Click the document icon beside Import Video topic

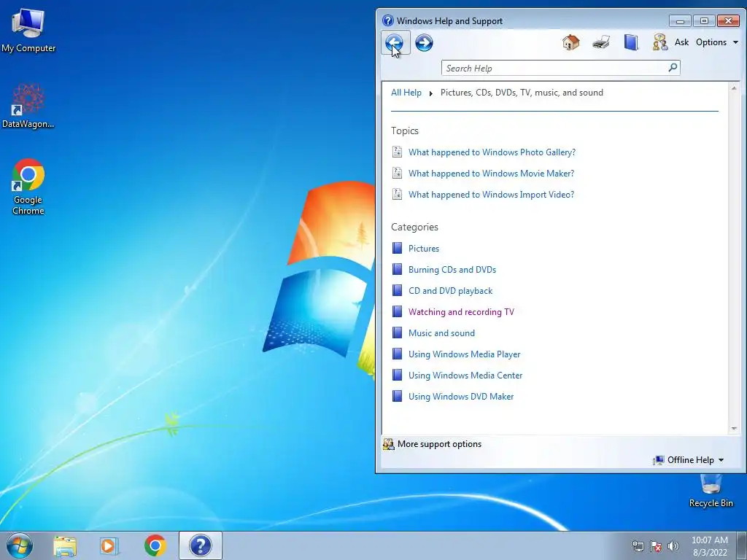pos(397,194)
